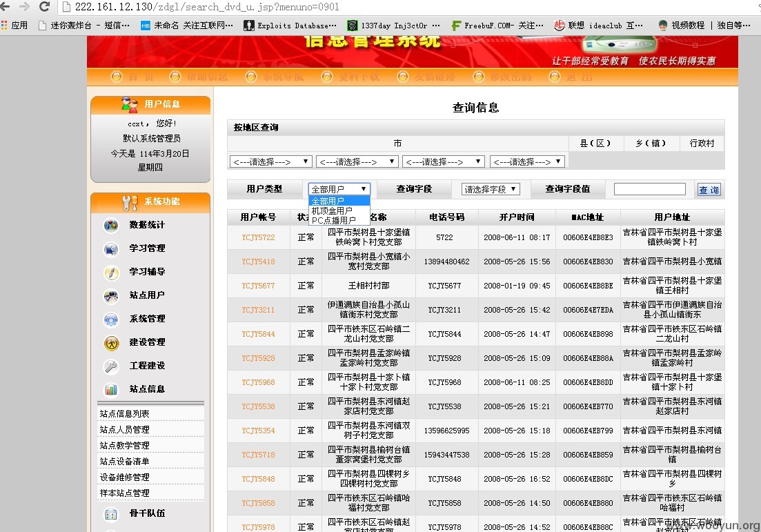Choose 机顶盒用户 in the dropdown list
Viewport: 761px width, 532px height.
click(339, 210)
